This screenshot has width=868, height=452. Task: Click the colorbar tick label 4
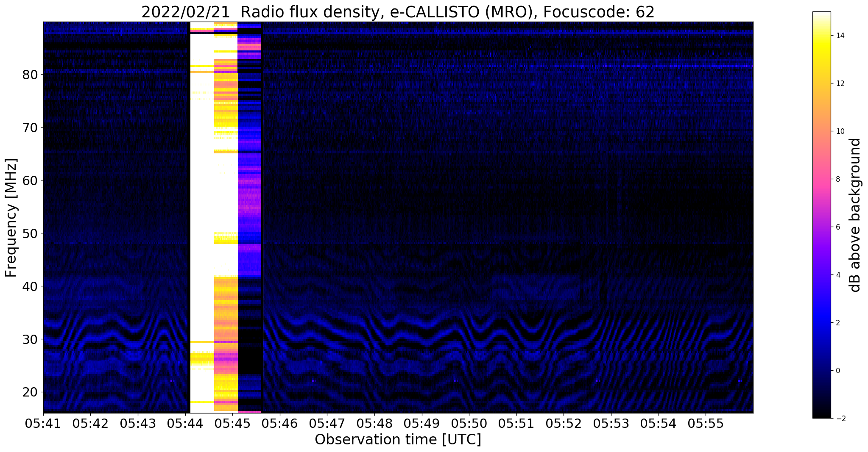[x=837, y=275]
